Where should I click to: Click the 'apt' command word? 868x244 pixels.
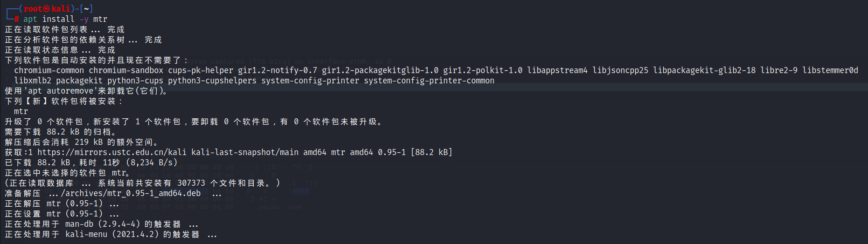click(30, 19)
